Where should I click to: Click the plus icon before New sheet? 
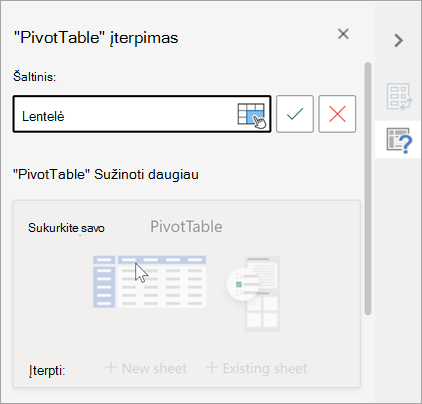110,368
